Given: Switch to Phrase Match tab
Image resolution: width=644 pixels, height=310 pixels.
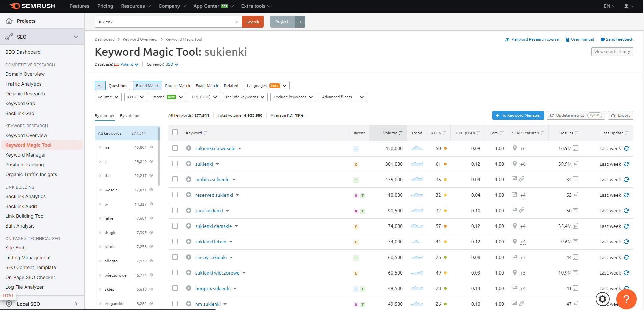Looking at the screenshot, I should tap(177, 86).
